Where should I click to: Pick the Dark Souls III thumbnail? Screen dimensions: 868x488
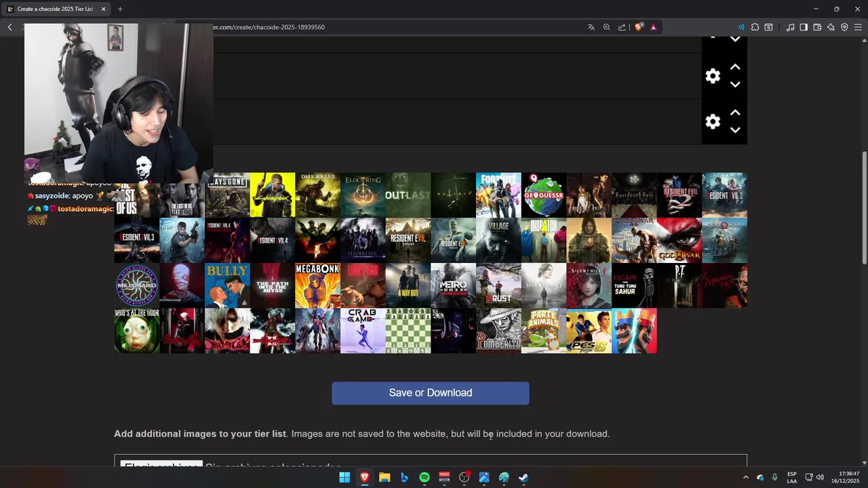[x=318, y=195]
